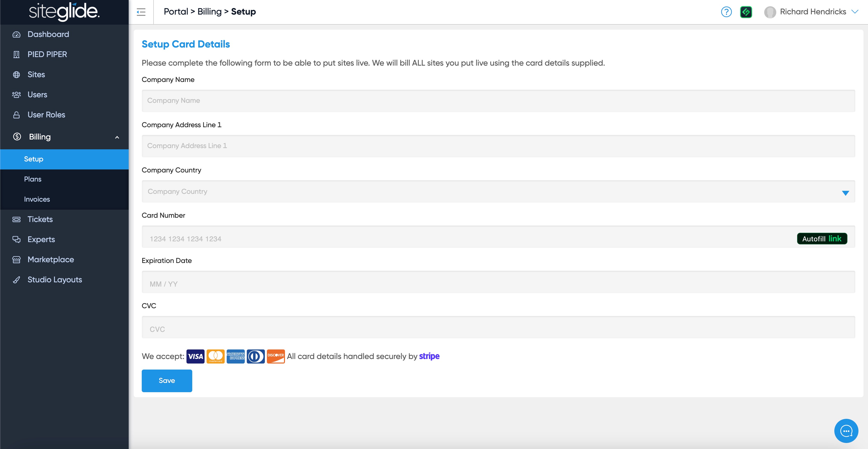Click the Marketplace storefront icon
Screen dimensions: 868x449
16,259
